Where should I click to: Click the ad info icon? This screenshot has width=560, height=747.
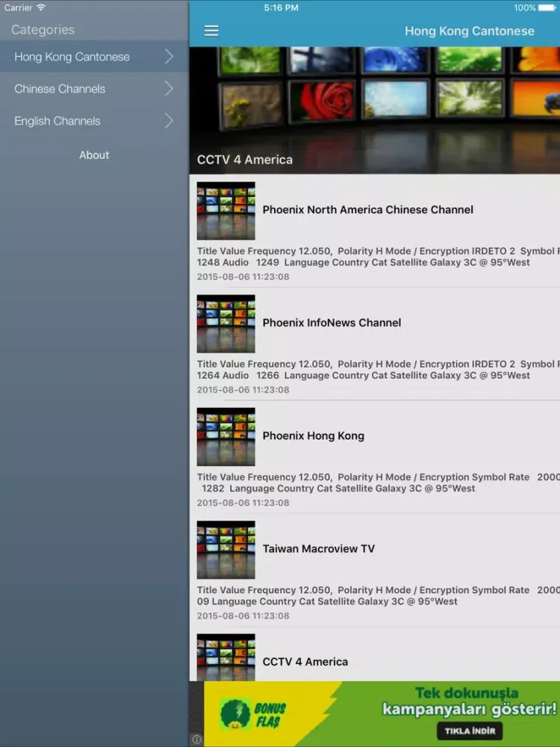[196, 740]
